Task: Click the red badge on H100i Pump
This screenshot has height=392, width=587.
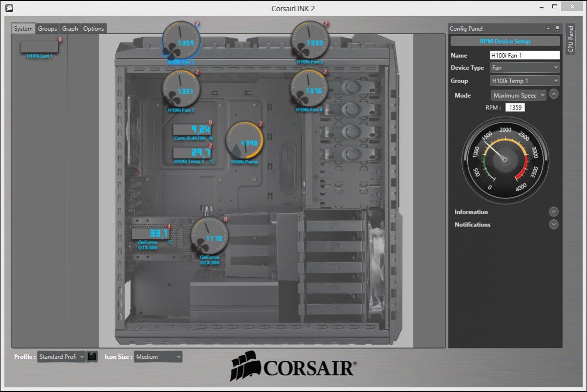Action: pyautogui.click(x=261, y=124)
